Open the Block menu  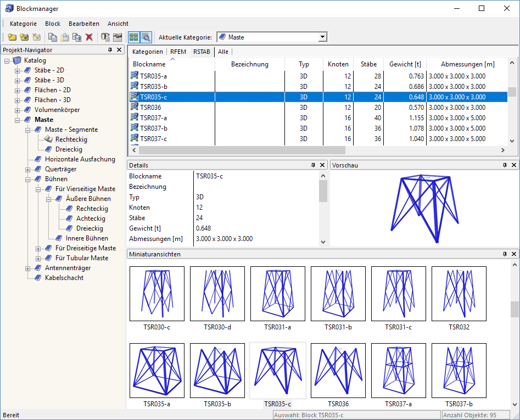[x=53, y=24]
